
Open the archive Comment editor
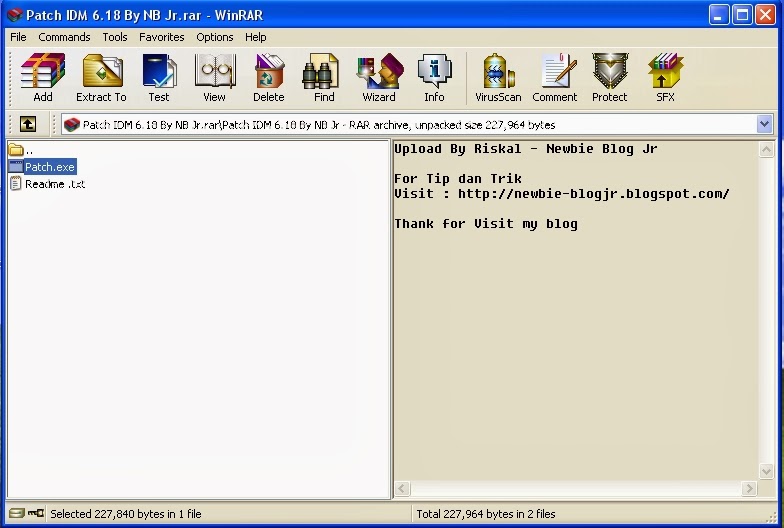click(x=554, y=78)
